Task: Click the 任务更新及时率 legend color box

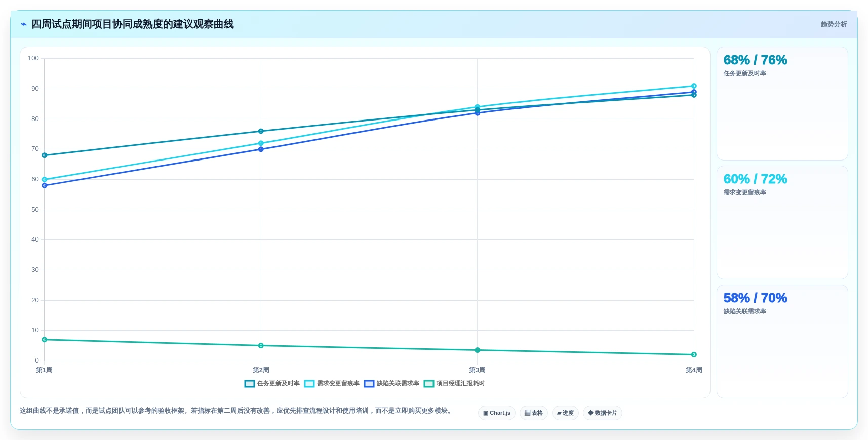Action: coord(250,384)
